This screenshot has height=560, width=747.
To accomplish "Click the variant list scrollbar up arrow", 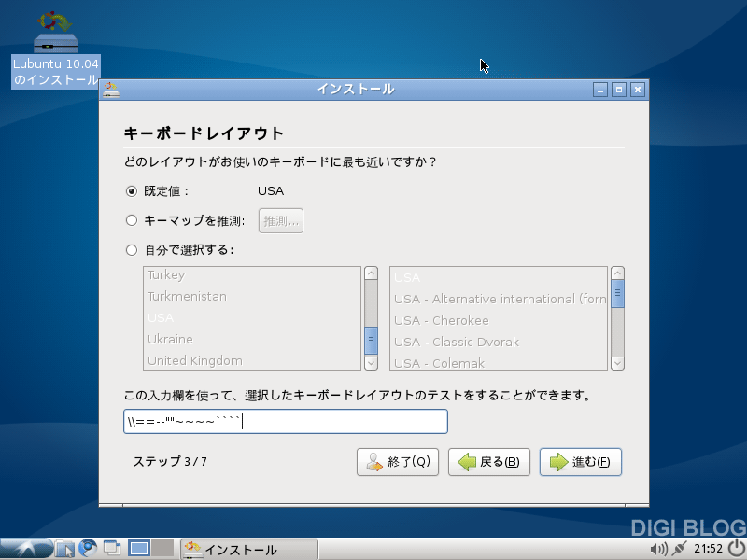I will (x=617, y=273).
